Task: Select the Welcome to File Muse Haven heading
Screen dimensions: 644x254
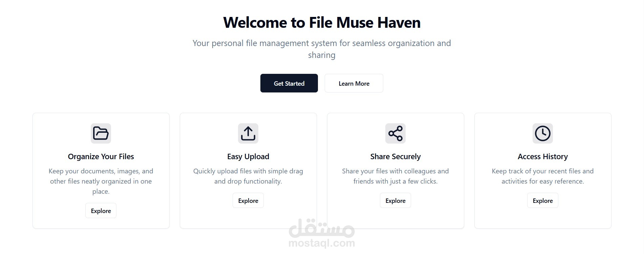Action: click(322, 23)
